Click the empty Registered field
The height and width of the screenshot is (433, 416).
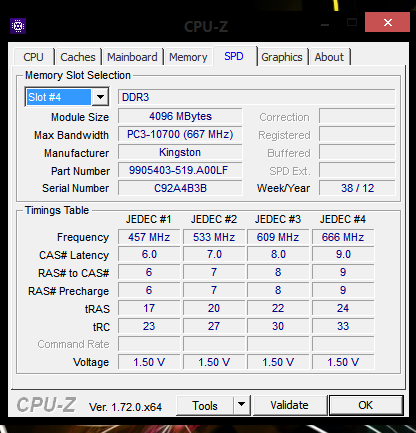[x=357, y=134]
